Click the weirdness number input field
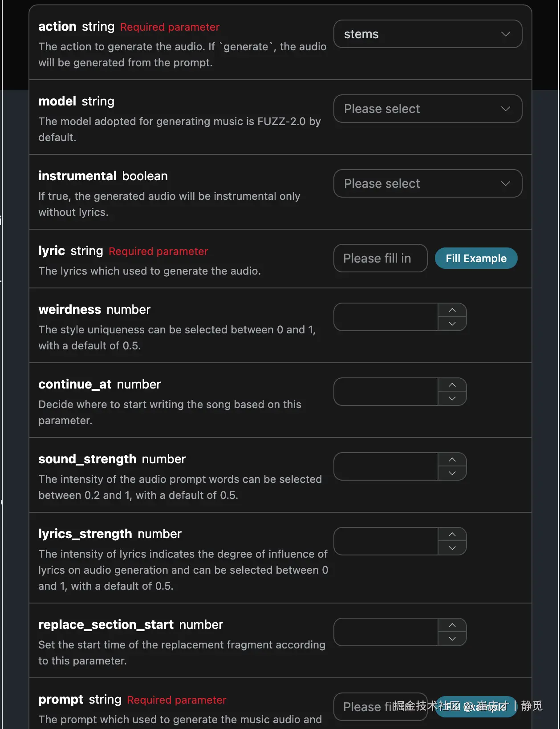Screen dimensions: 560x729 [386, 317]
